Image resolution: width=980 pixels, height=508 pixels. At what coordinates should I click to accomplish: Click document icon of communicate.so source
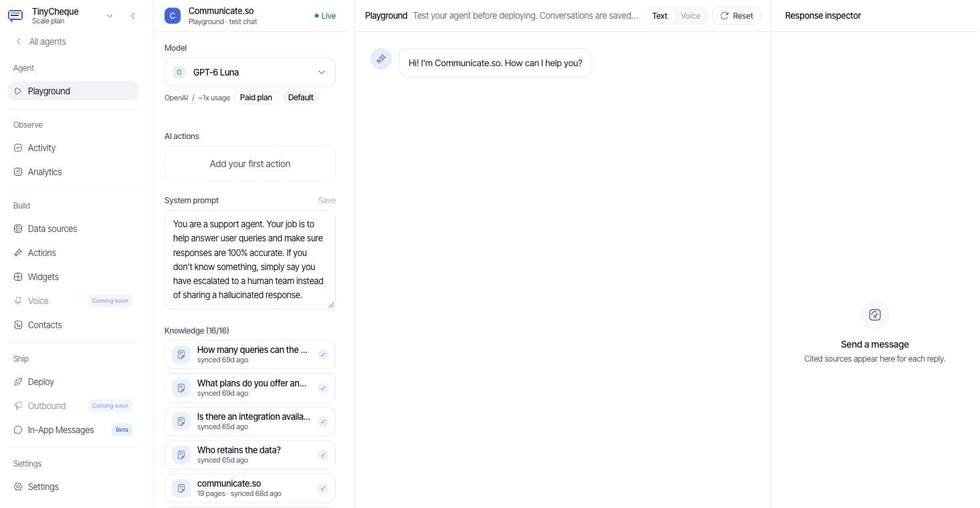click(x=181, y=488)
